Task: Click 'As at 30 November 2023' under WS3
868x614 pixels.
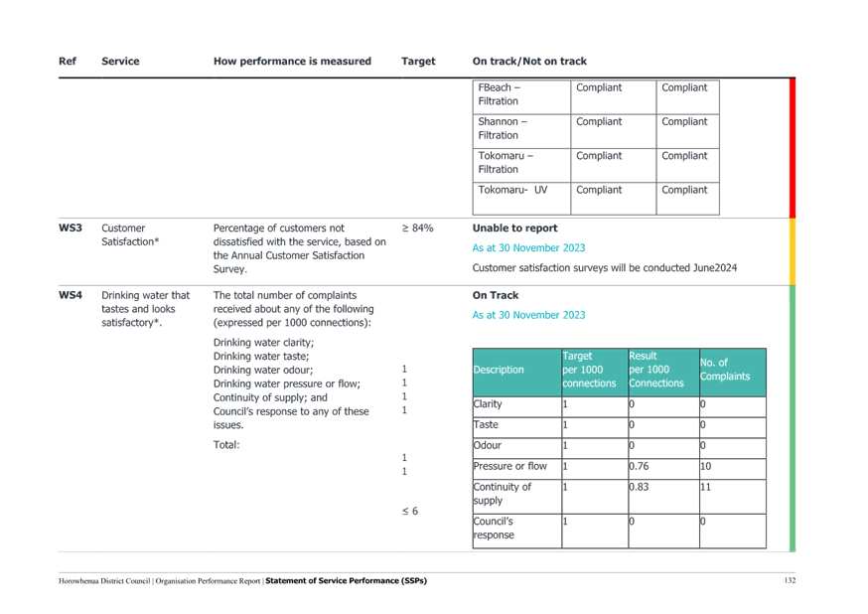Action: point(528,248)
